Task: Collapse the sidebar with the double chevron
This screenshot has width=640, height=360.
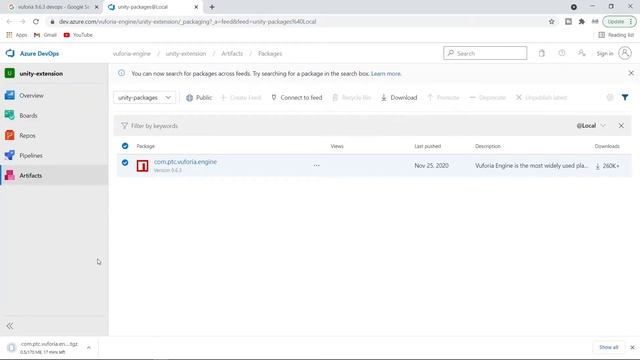Action: 10,326
